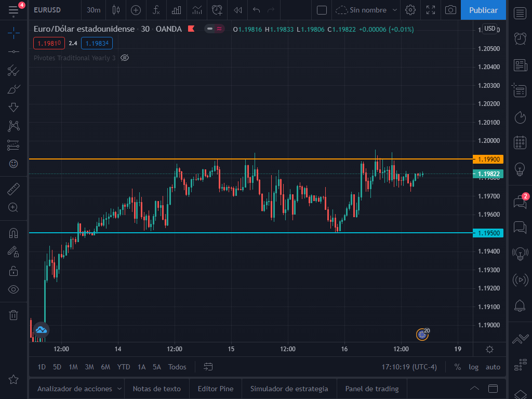Open the indicators fx button
532x399 pixels.
[156, 10]
